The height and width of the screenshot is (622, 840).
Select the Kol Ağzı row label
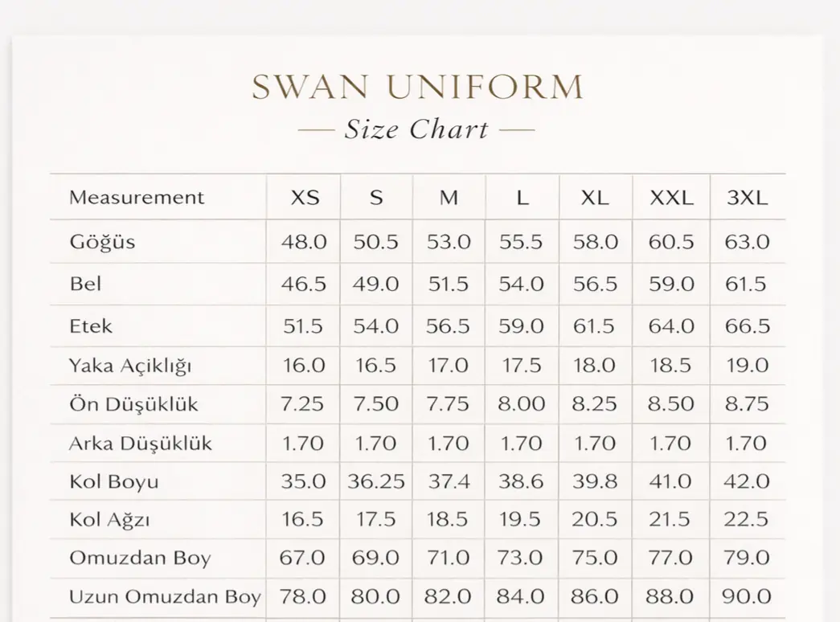(109, 520)
